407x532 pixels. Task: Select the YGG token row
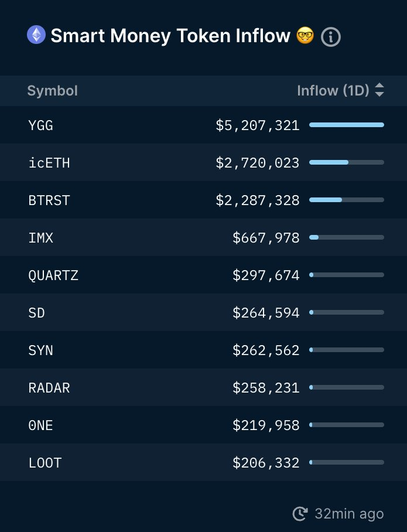click(40, 125)
